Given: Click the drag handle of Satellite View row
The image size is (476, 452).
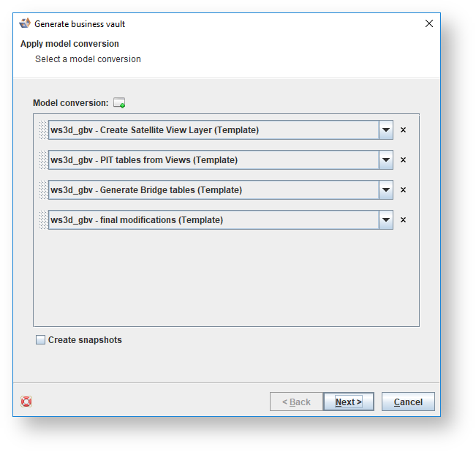Looking at the screenshot, I should click(x=42, y=130).
